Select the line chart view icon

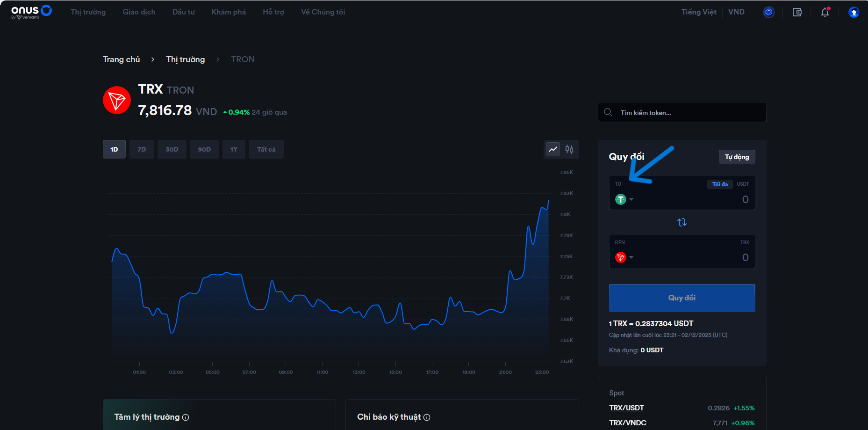point(553,149)
